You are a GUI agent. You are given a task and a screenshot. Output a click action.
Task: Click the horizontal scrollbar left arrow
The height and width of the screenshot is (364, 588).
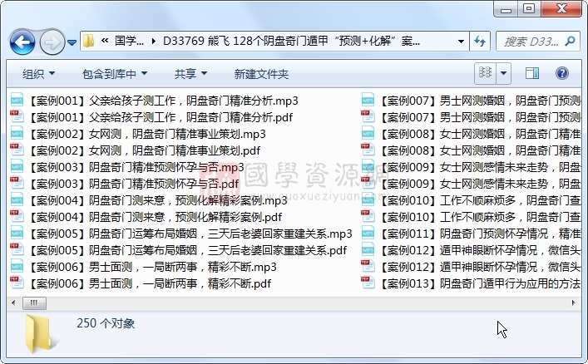[13, 303]
